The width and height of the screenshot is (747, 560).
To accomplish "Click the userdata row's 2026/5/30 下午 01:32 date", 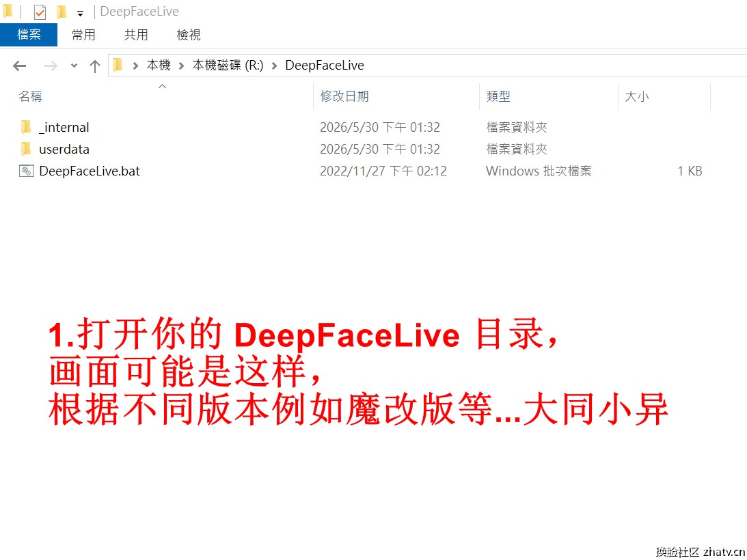I will (x=380, y=149).
